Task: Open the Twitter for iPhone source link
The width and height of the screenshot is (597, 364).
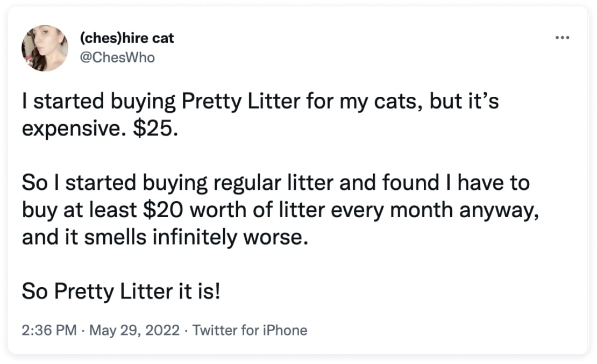Action: click(x=250, y=330)
